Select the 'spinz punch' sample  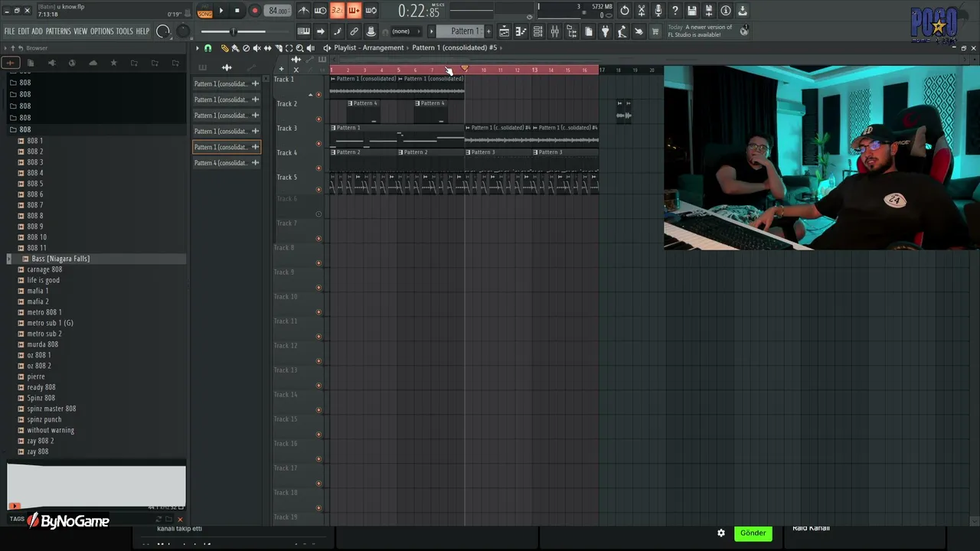44,419
